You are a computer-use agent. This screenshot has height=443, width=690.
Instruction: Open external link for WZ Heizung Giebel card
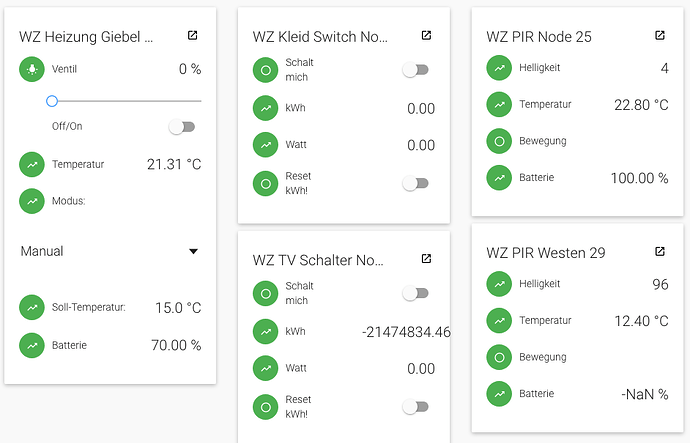[x=193, y=36]
